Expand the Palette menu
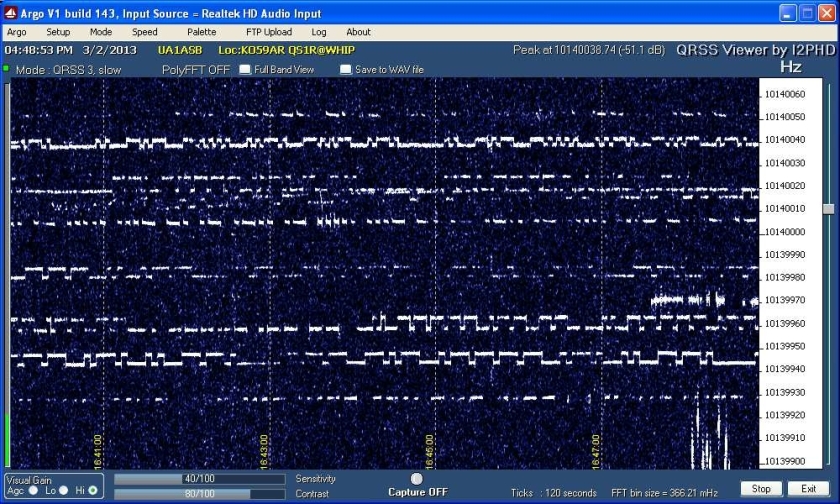 [x=202, y=32]
